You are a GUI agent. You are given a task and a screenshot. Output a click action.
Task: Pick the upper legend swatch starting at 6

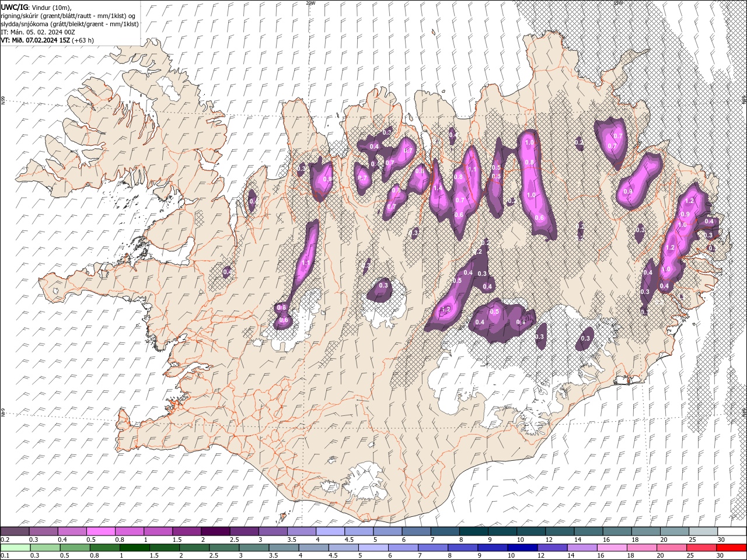[x=416, y=531]
